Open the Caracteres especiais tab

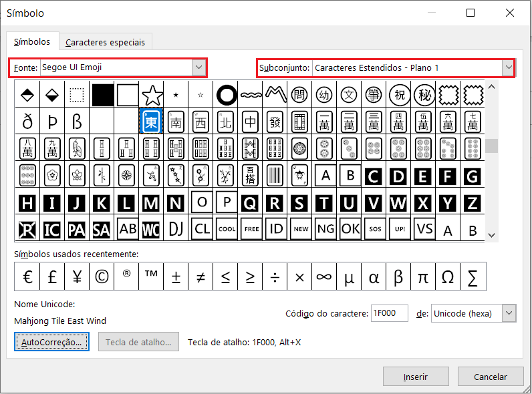105,42
